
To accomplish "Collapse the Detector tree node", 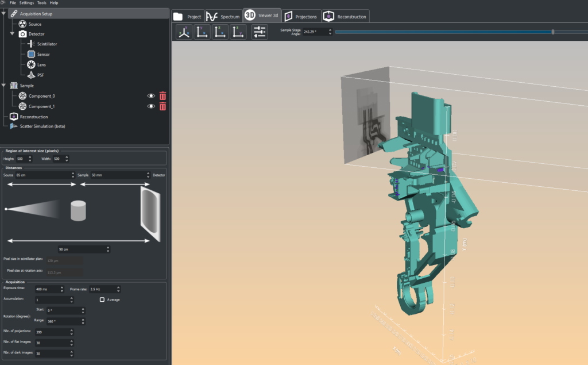I will click(x=12, y=34).
